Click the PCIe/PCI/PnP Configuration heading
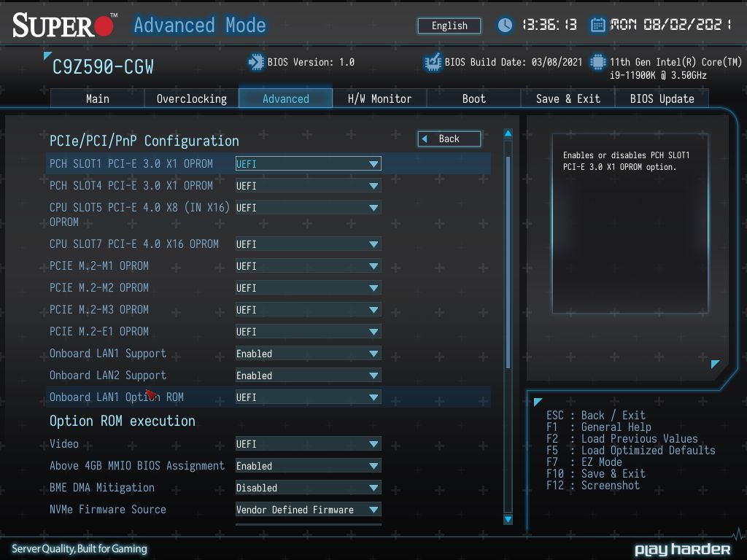 coord(144,141)
